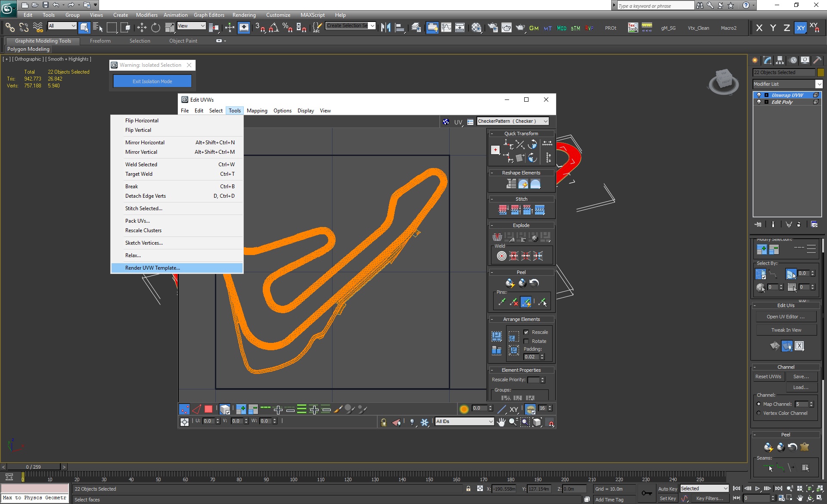Expand the Modifier List dropdown
The width and height of the screenshot is (827, 504).
(x=787, y=84)
